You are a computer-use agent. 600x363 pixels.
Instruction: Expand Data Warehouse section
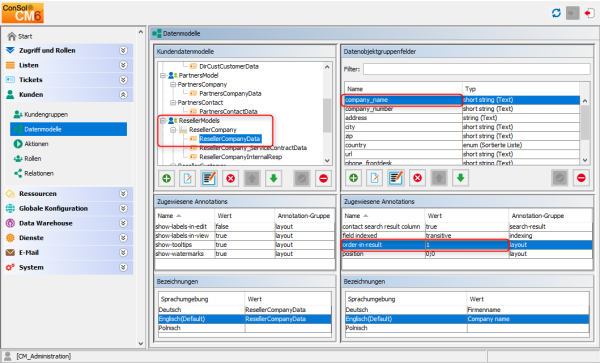123,223
